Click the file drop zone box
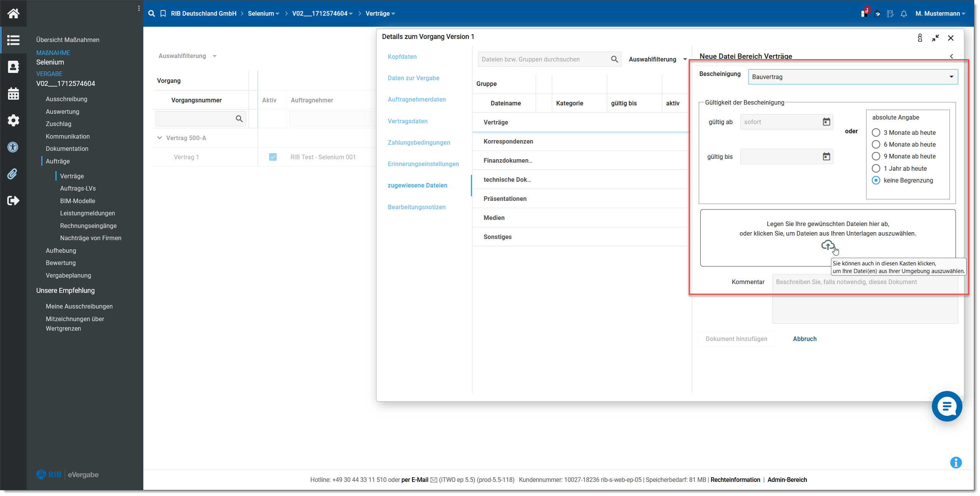The image size is (980, 496). point(828,237)
